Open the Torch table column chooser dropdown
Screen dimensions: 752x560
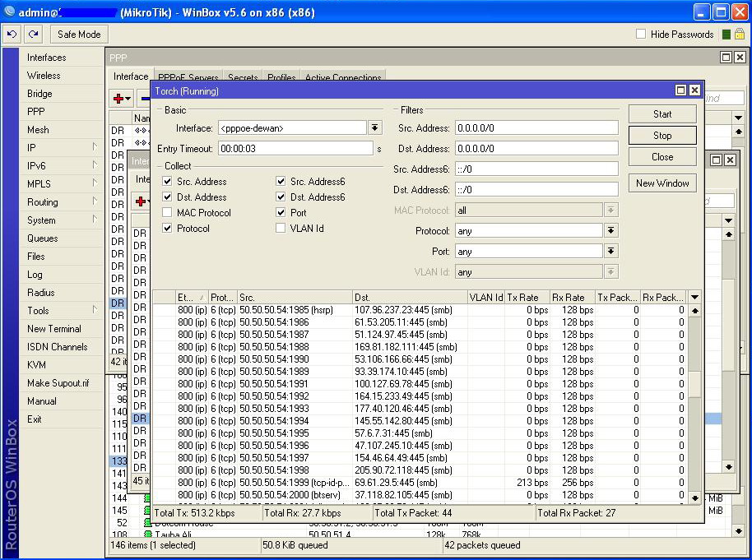pyautogui.click(x=695, y=298)
